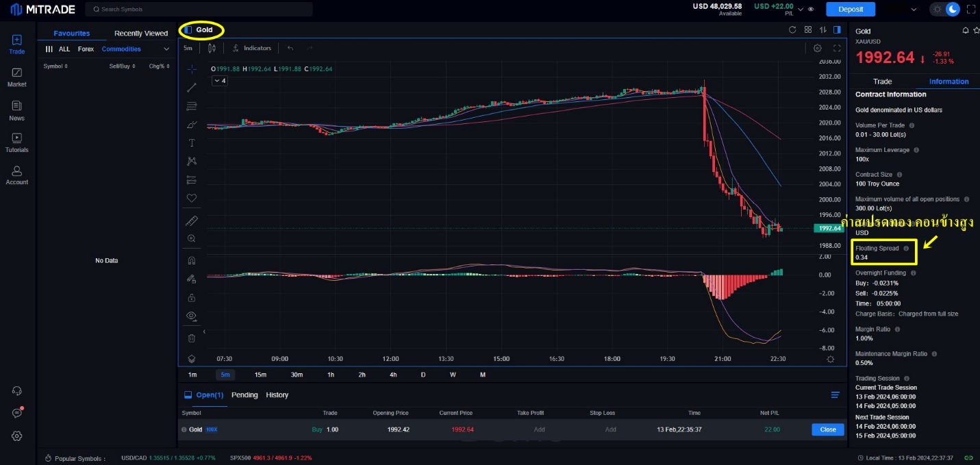Open the 5m interval dropdown in chart toolbar
The height and width of the screenshot is (465, 980).
tap(188, 48)
